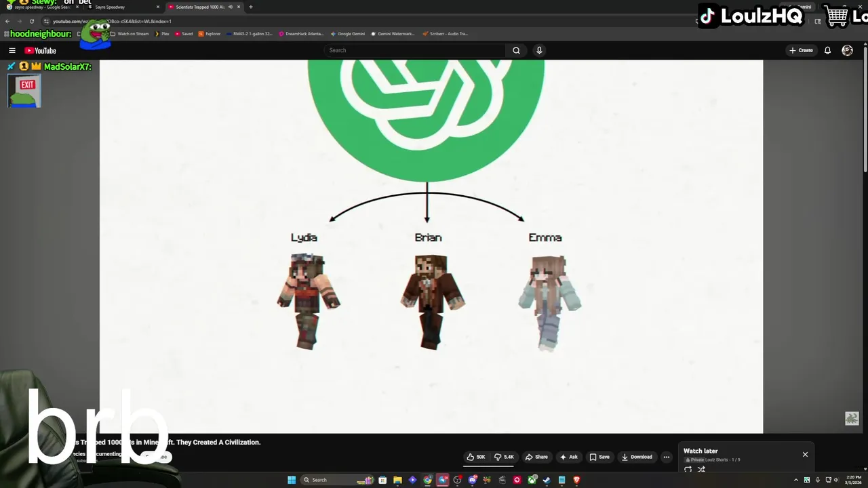This screenshot has height=488, width=868.
Task: Open the Watch on Stream bookmark
Action: 130,34
